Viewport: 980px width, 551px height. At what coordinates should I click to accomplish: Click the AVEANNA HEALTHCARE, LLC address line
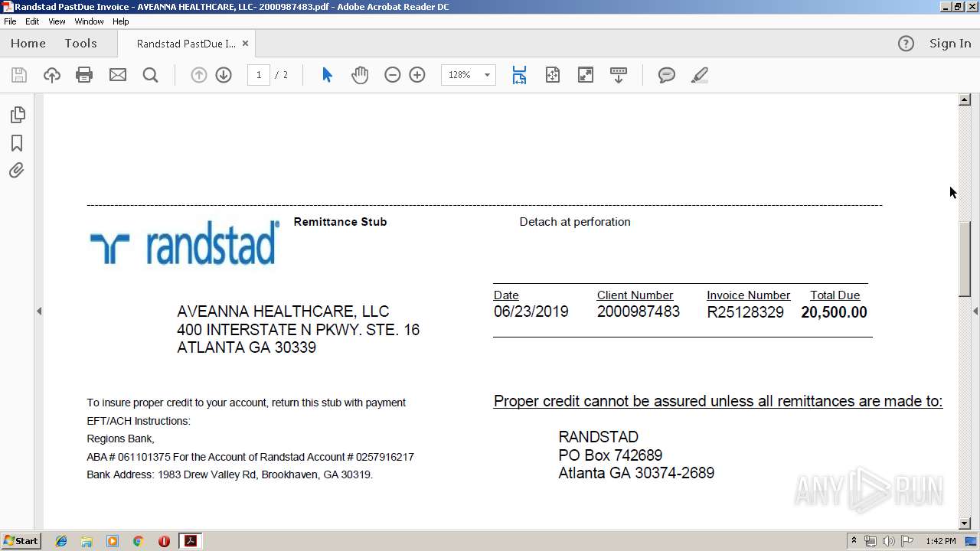[x=283, y=311]
